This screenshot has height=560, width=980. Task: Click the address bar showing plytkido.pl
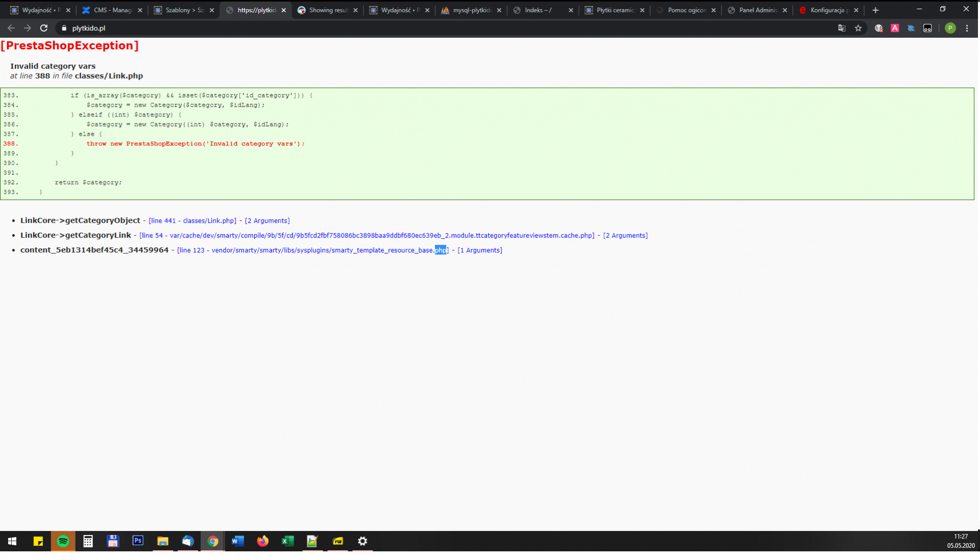[x=408, y=28]
